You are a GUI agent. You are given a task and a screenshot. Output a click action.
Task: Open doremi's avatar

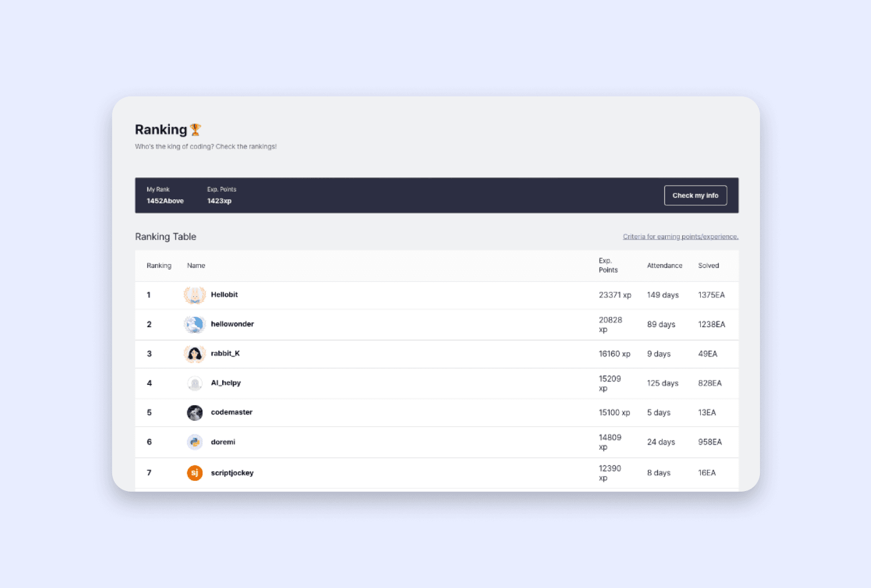pyautogui.click(x=194, y=442)
